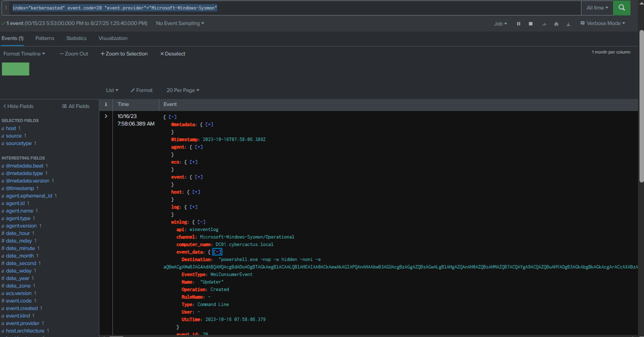Image resolution: width=644 pixels, height=337 pixels.
Task: Open the Verbose Mode dropdown
Action: pyautogui.click(x=603, y=23)
